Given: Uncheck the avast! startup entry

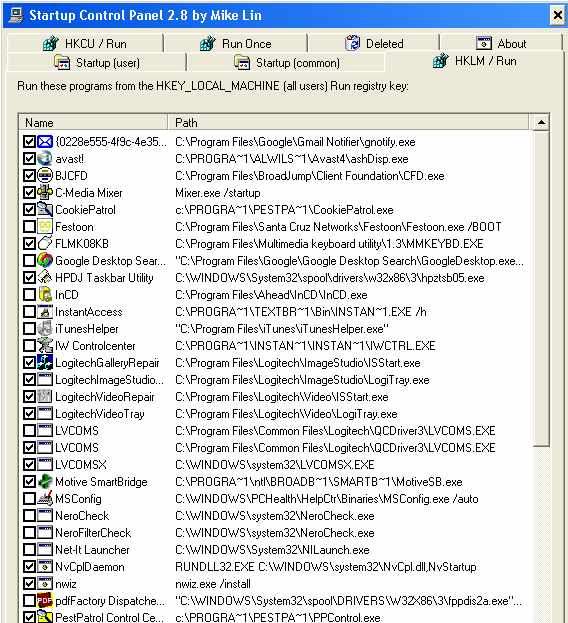Looking at the screenshot, I should tap(29, 159).
